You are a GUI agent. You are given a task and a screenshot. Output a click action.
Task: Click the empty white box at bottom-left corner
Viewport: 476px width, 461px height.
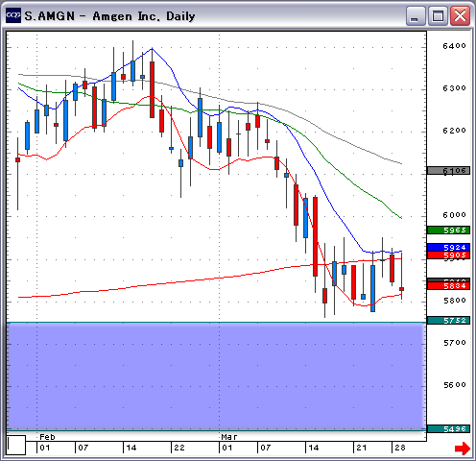(16, 445)
